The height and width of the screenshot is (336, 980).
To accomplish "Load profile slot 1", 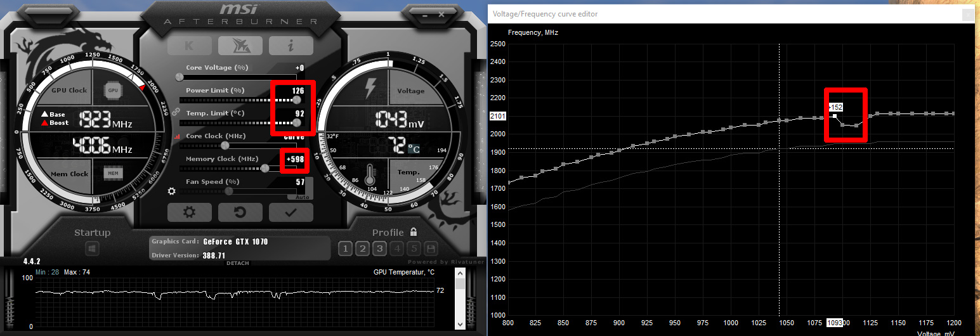I will click(345, 249).
